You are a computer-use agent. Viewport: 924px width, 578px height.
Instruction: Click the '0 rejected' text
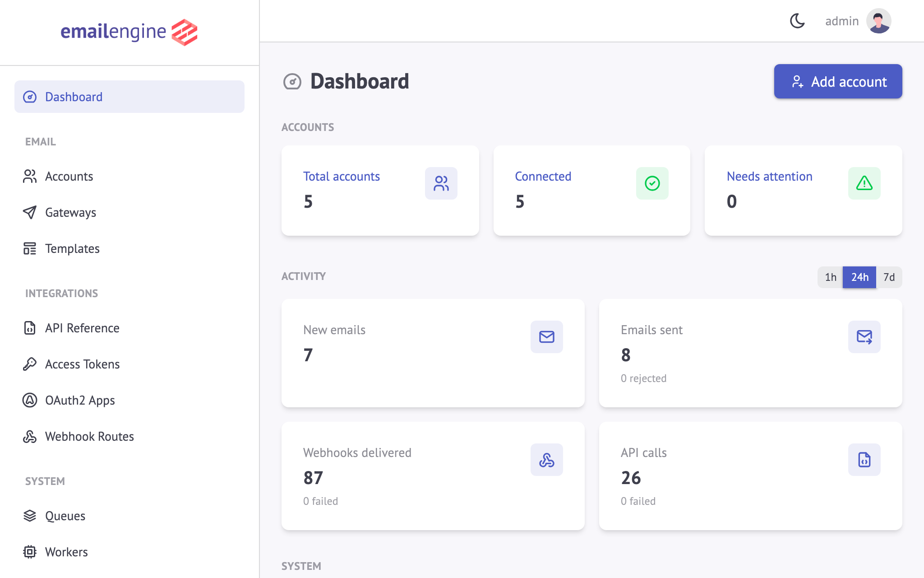pyautogui.click(x=643, y=378)
